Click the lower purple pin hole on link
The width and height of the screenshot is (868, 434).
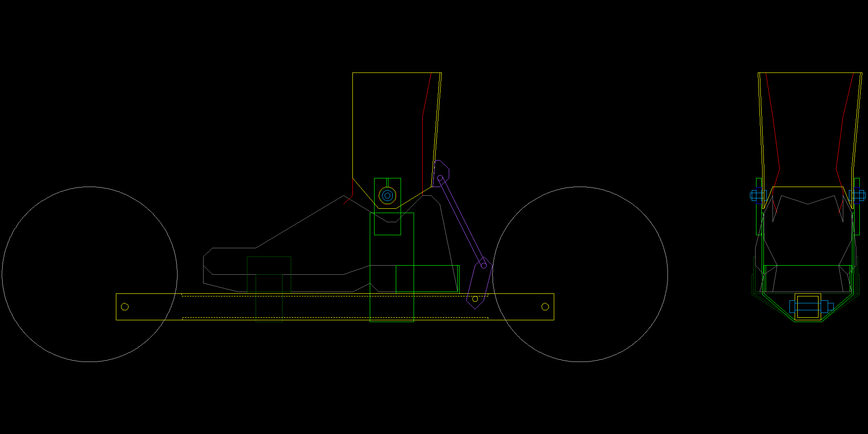click(x=483, y=265)
